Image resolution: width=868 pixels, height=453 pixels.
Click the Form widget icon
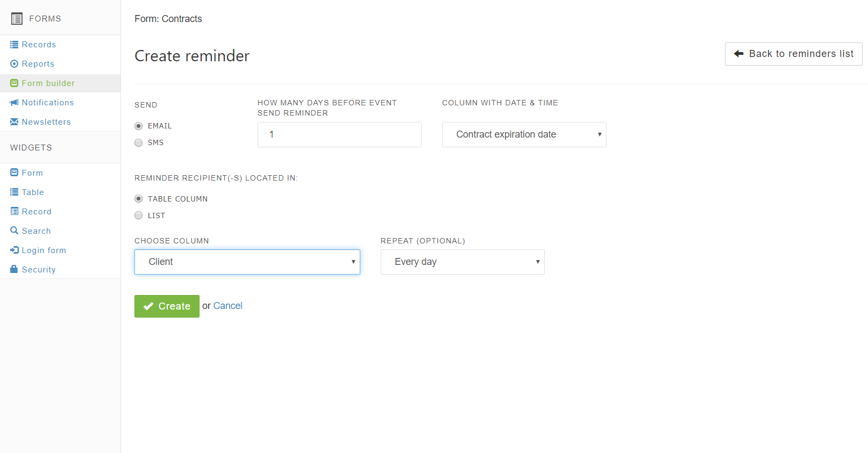(x=14, y=173)
